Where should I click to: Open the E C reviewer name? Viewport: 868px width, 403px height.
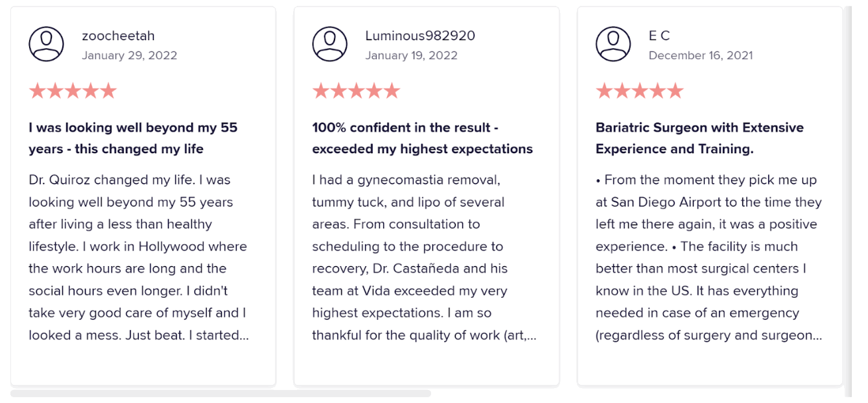point(659,36)
